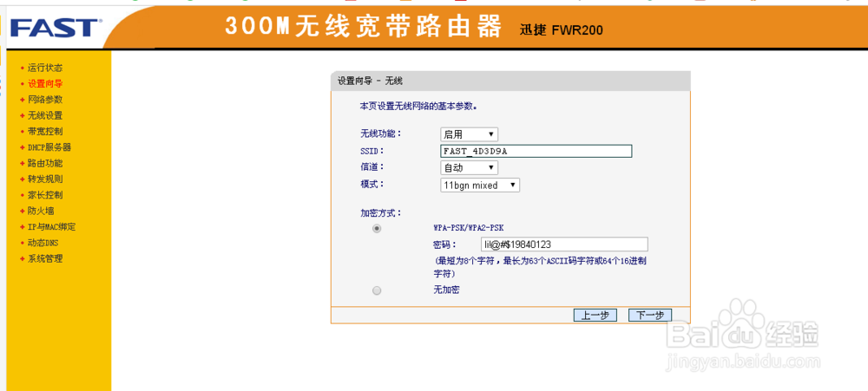Expand 网络参数 menu
The height and width of the screenshot is (391, 868).
point(45,100)
